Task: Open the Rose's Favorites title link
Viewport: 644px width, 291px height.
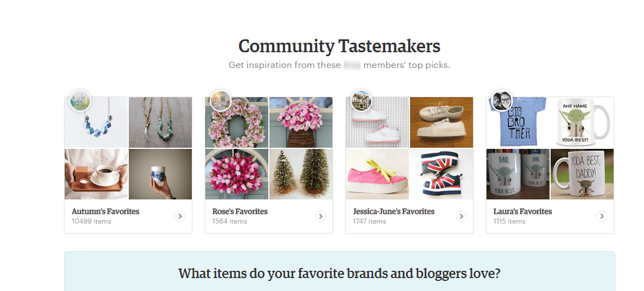Action: pyautogui.click(x=240, y=211)
